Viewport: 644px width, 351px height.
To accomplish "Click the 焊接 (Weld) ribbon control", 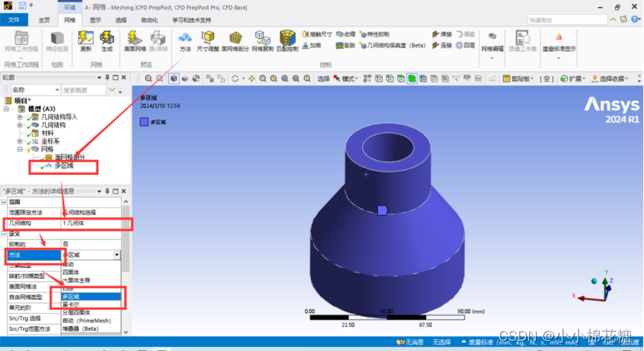I will click(x=441, y=34).
